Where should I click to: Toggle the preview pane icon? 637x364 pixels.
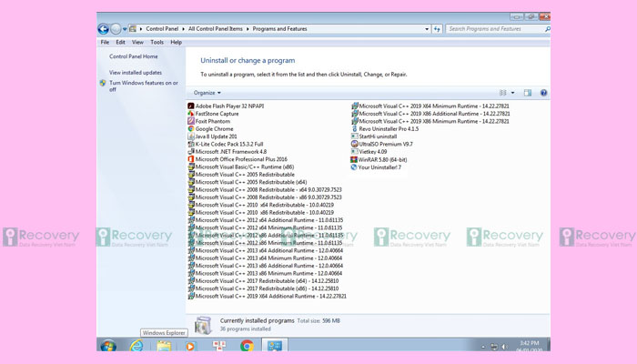click(x=527, y=93)
